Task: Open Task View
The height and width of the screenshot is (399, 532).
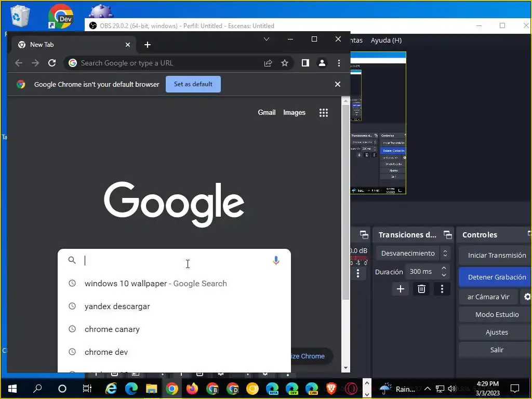Action: tap(87, 389)
